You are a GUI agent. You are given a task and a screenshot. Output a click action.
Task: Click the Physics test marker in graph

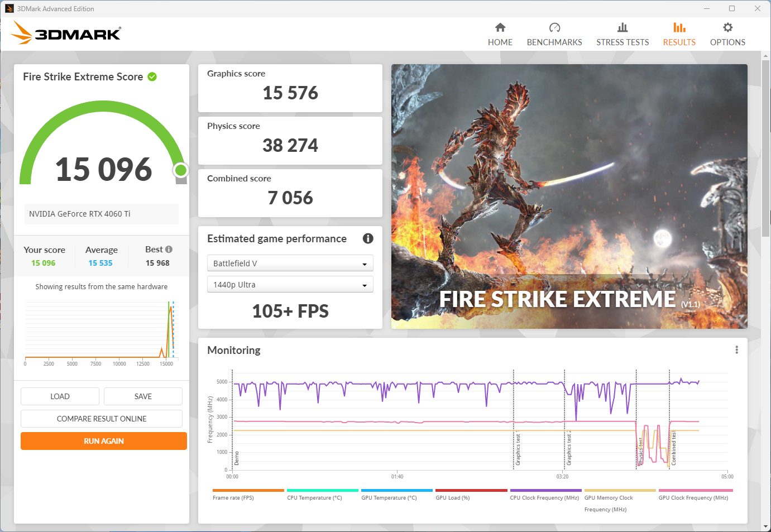[x=640, y=450]
